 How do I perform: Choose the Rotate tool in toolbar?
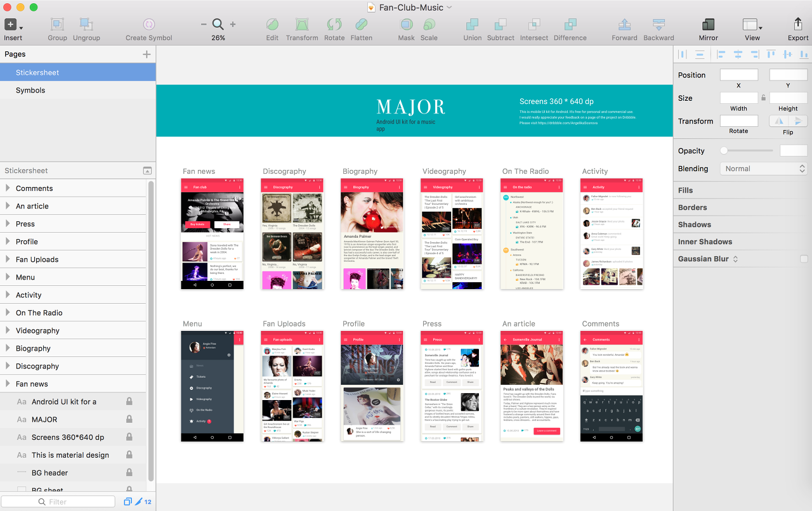click(x=334, y=25)
